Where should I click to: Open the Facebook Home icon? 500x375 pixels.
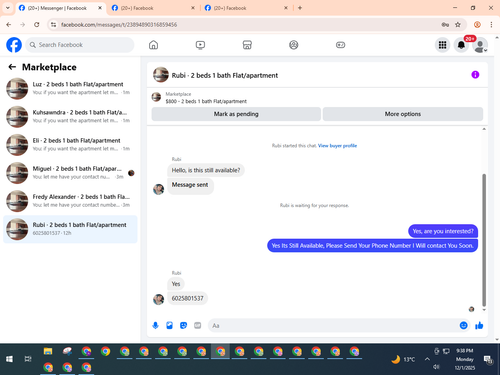(x=153, y=45)
